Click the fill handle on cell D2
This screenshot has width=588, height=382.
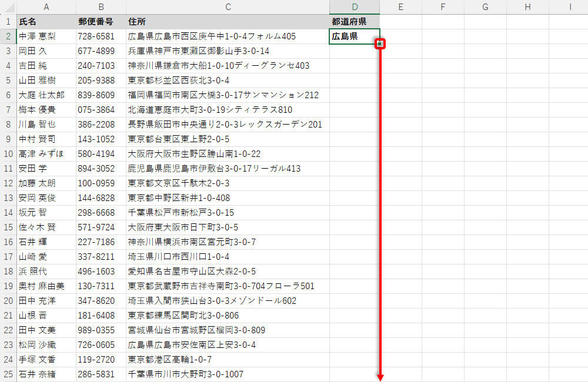click(x=380, y=43)
